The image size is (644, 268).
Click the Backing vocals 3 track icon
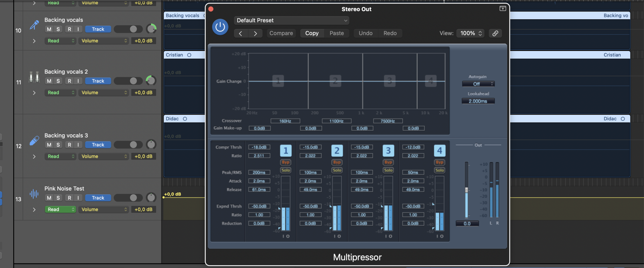(x=34, y=141)
